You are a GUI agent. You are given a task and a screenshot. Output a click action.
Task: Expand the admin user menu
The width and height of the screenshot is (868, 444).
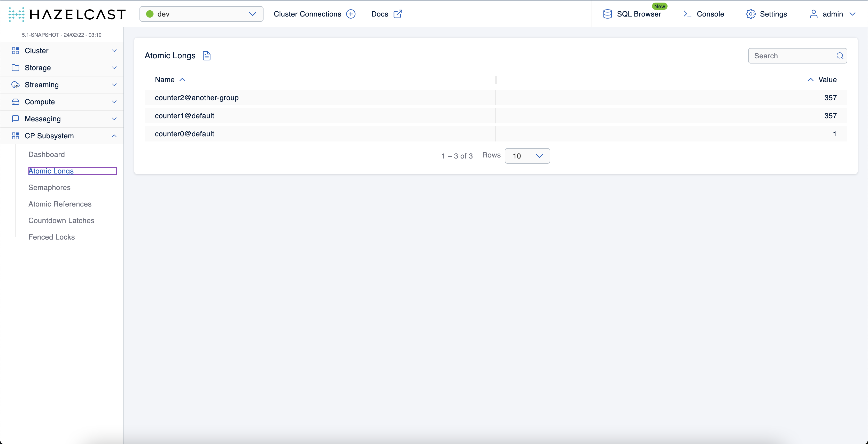tap(832, 14)
